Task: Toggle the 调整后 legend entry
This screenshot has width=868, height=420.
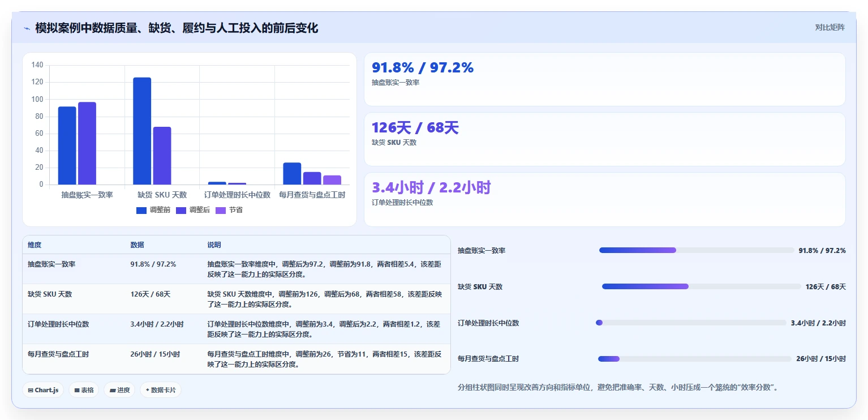Action: [x=193, y=210]
